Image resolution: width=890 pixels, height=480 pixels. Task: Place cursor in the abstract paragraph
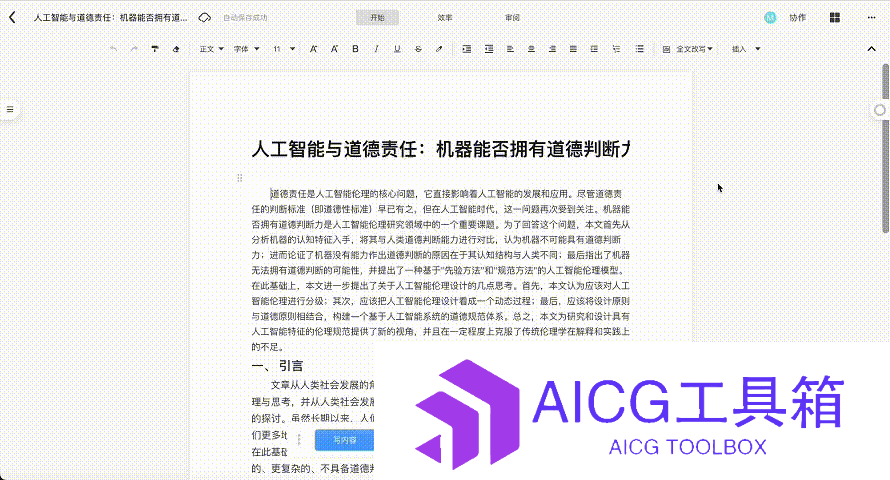(440, 270)
